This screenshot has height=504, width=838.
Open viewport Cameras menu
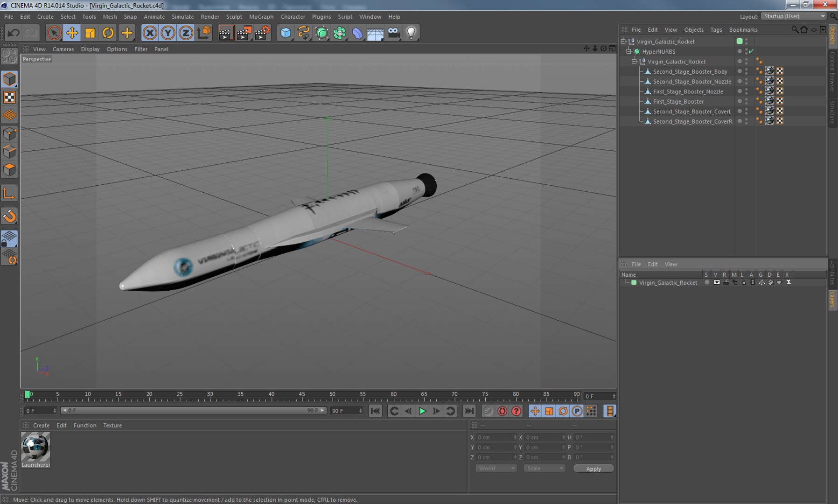(x=63, y=49)
